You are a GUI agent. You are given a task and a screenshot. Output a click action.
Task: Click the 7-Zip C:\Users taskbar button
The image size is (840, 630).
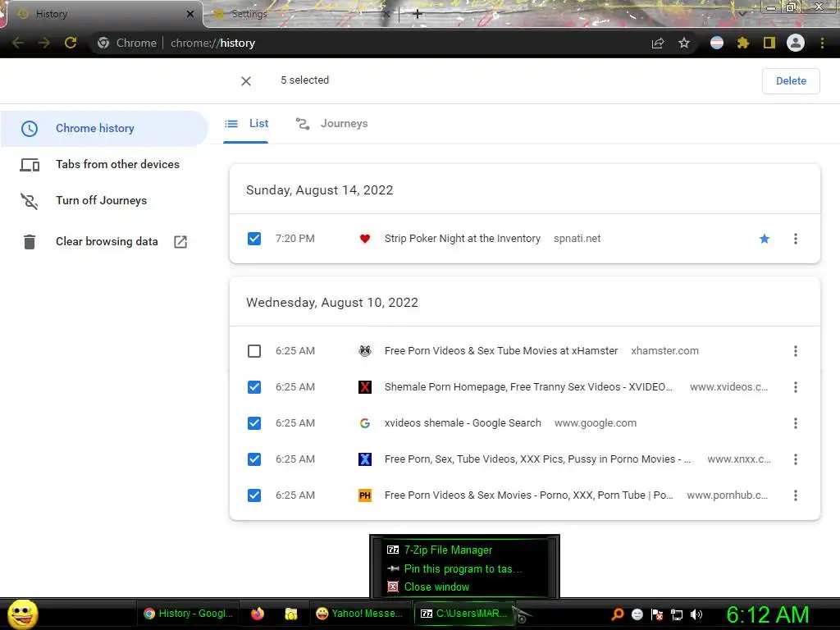coord(464,614)
